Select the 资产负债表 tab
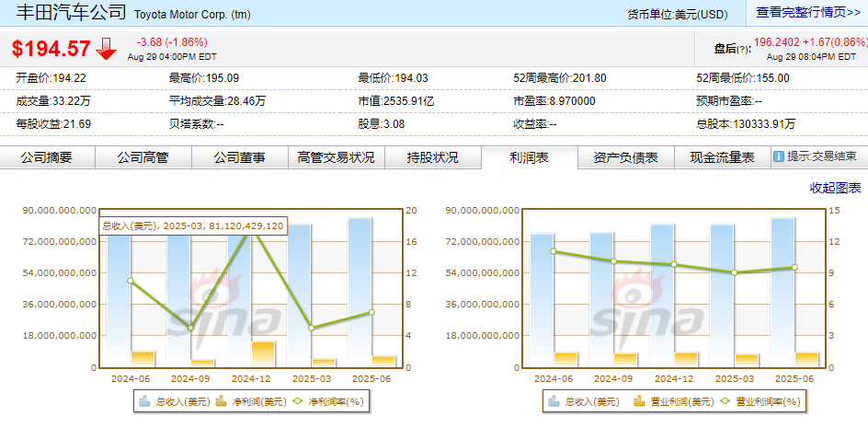 (x=625, y=157)
